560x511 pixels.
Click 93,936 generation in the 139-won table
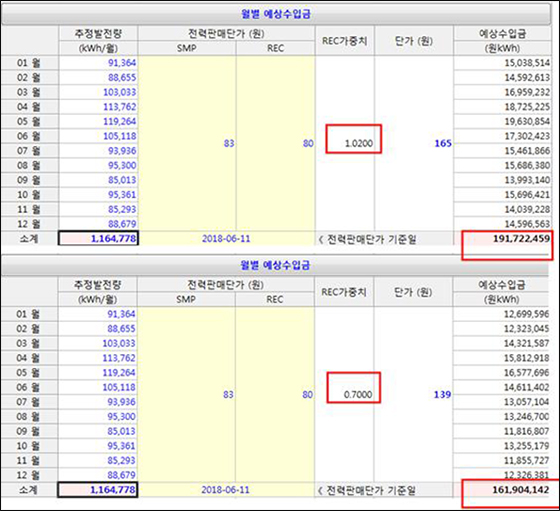coord(121,402)
